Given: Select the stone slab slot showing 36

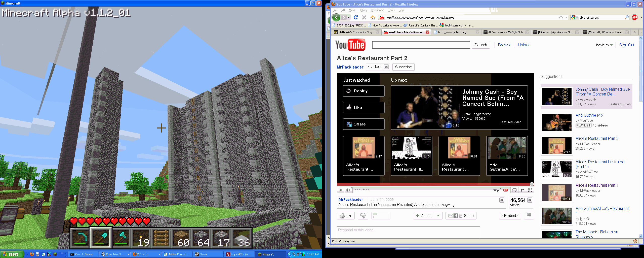Looking at the screenshot, I should point(241,238).
